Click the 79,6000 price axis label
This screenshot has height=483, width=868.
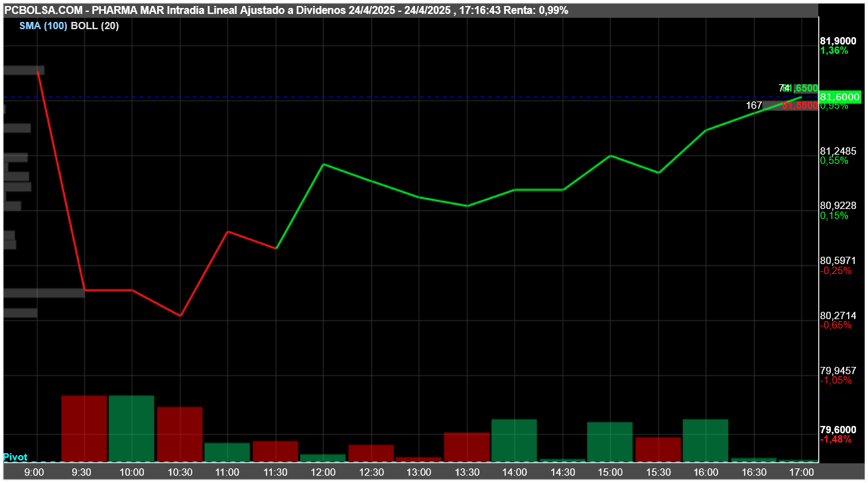click(838, 430)
